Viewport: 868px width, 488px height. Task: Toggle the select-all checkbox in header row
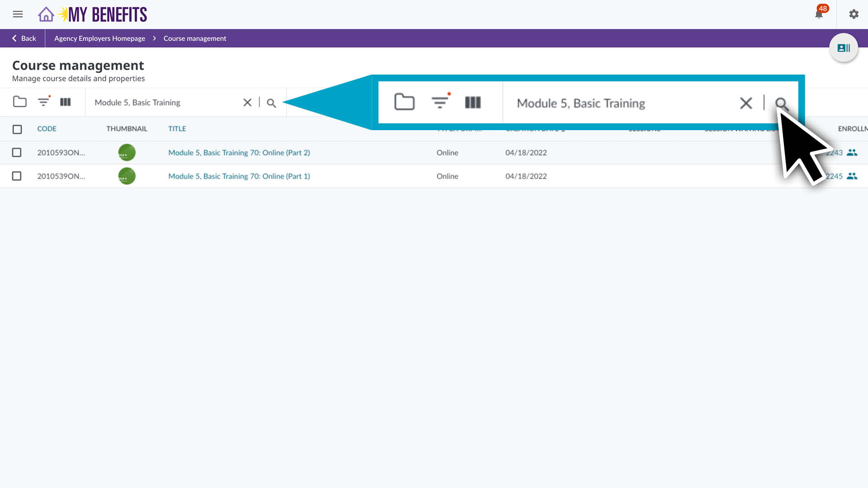[x=17, y=129]
